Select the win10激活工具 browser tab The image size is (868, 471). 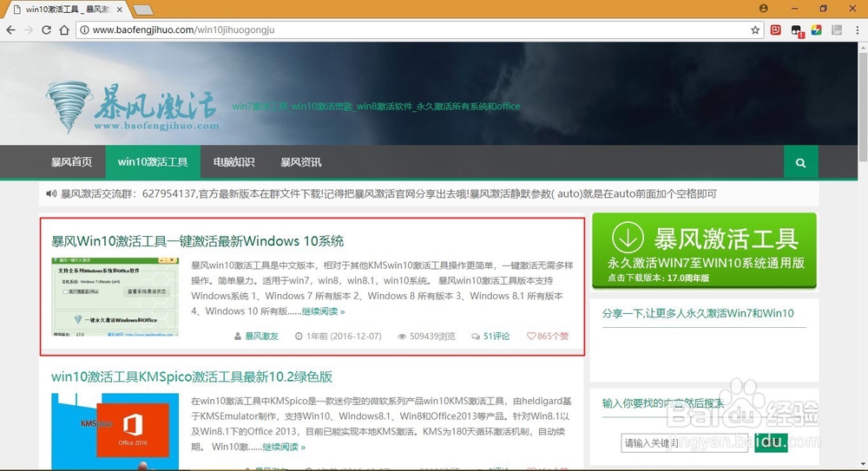tap(67, 10)
